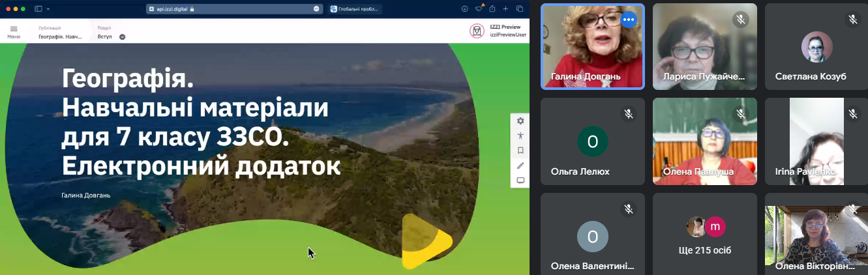Viewport: 868px width, 275px height.
Task: Click the muted mic icon on Светлана Козуб tile
Action: (x=853, y=20)
